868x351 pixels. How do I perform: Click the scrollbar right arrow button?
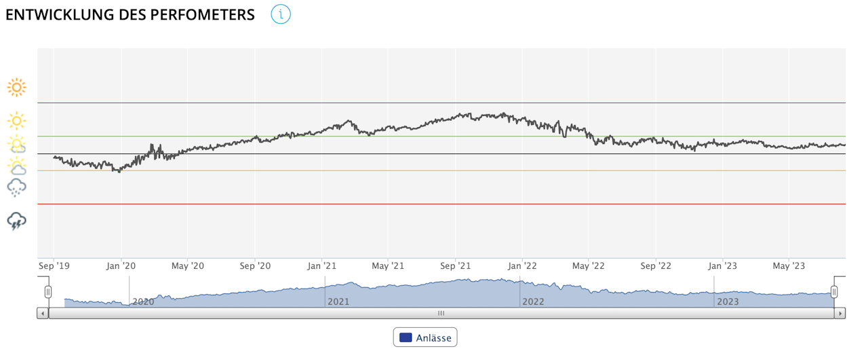click(x=840, y=313)
